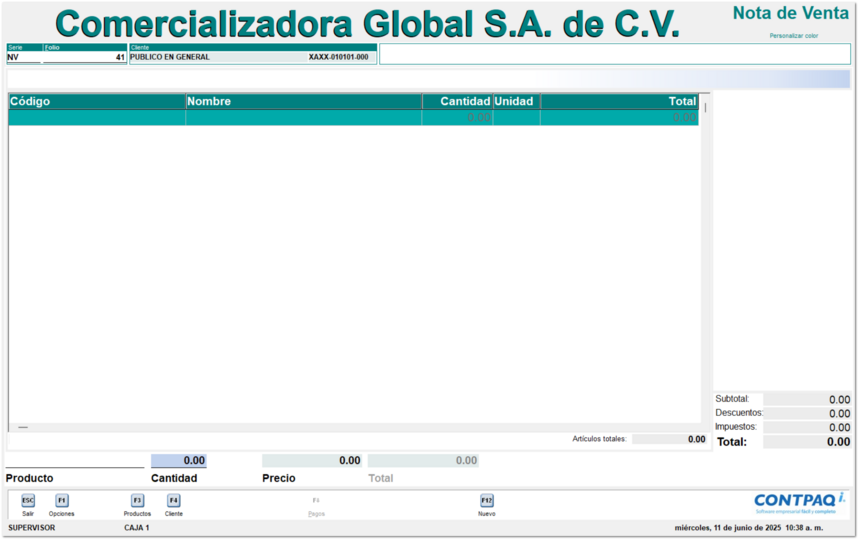The width and height of the screenshot is (859, 540).
Task: Click the Cantidad cell in the highlighted row
Action: (457, 118)
